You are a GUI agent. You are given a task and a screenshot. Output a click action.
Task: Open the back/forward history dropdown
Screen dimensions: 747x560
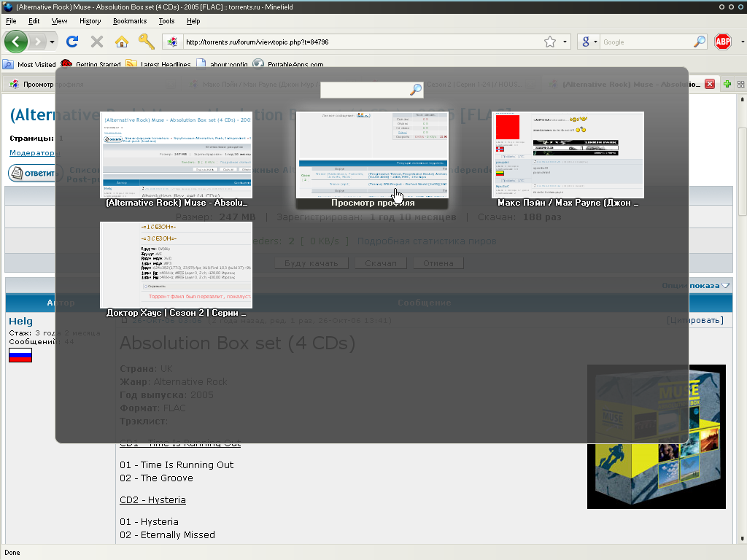point(52,42)
